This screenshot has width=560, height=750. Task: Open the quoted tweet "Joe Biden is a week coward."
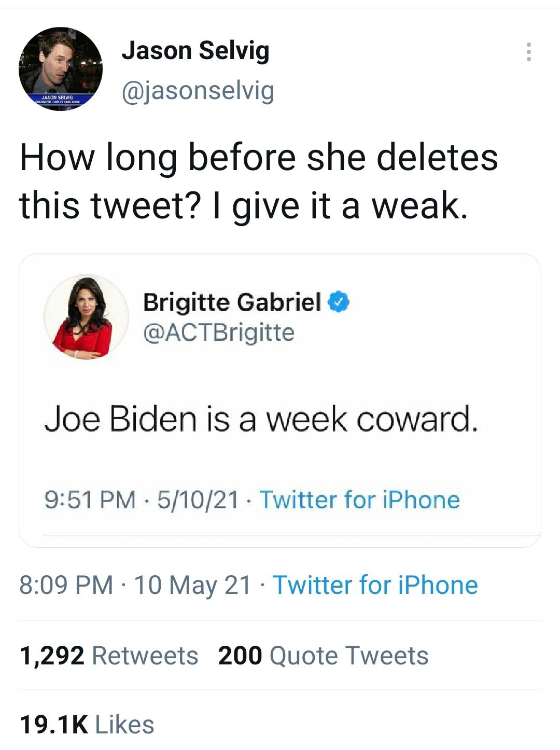[x=260, y=419]
